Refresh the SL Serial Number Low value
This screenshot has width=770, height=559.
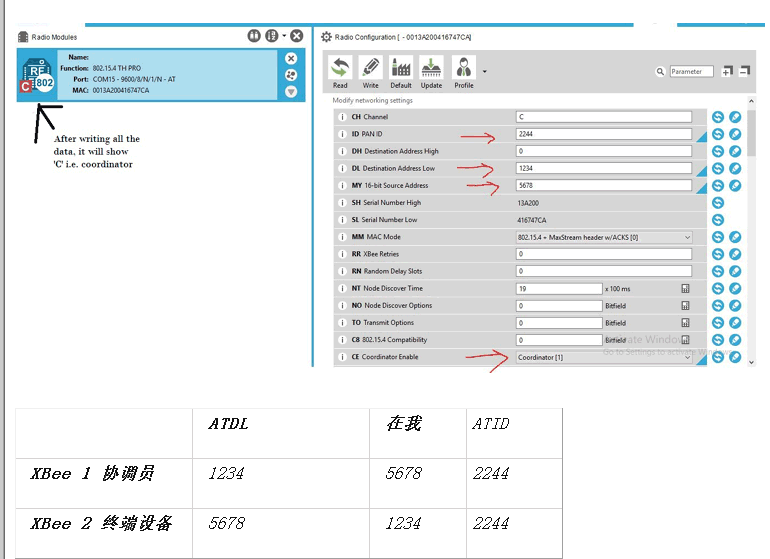(x=718, y=220)
